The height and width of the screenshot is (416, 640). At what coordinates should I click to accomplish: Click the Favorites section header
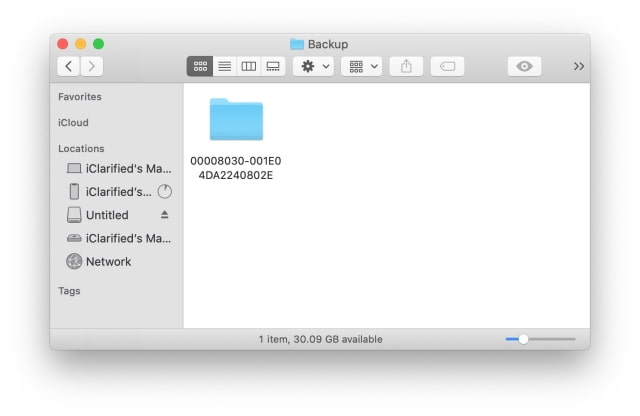coord(80,97)
